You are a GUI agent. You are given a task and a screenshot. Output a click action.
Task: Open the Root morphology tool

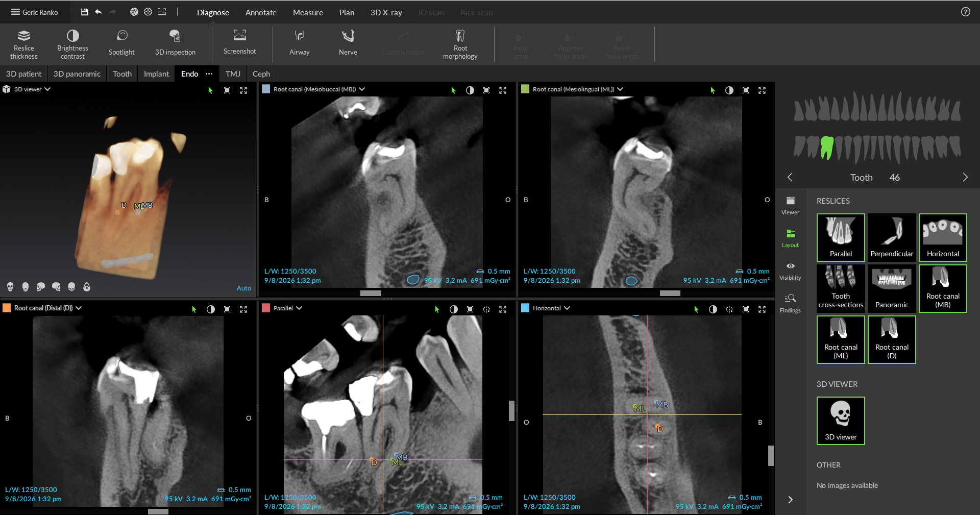pos(460,44)
